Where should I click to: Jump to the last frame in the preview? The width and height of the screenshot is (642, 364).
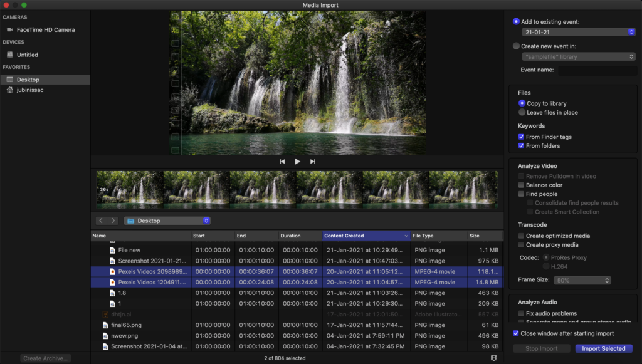pos(312,161)
